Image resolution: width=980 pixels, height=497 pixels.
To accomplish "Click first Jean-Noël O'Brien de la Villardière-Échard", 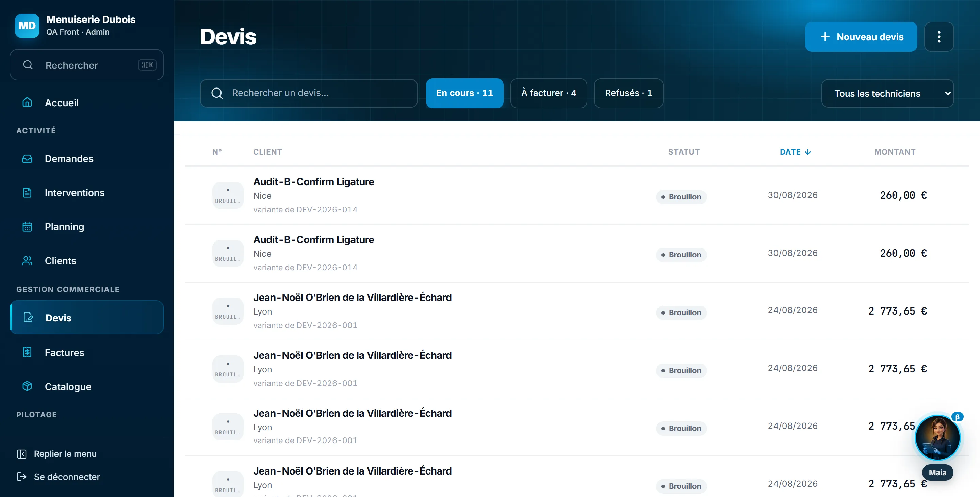I will [352, 297].
